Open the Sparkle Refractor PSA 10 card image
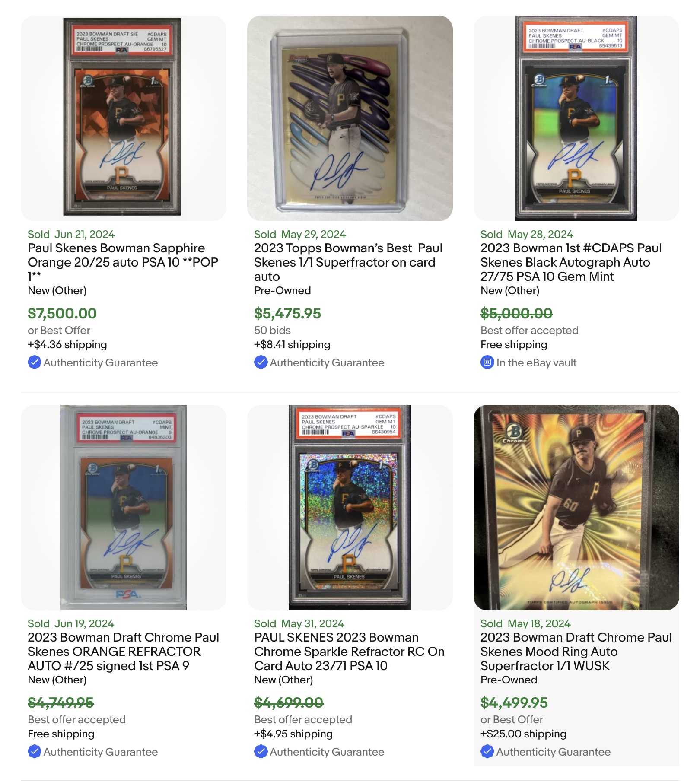 (350, 508)
